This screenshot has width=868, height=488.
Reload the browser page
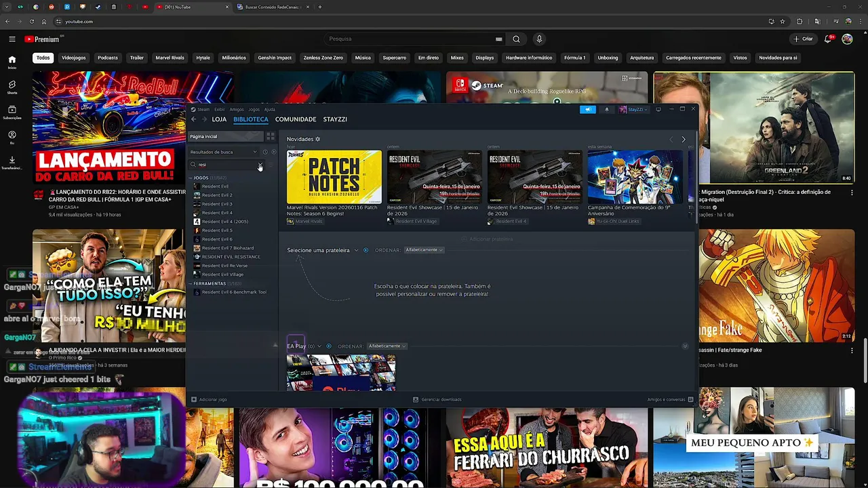(32, 22)
